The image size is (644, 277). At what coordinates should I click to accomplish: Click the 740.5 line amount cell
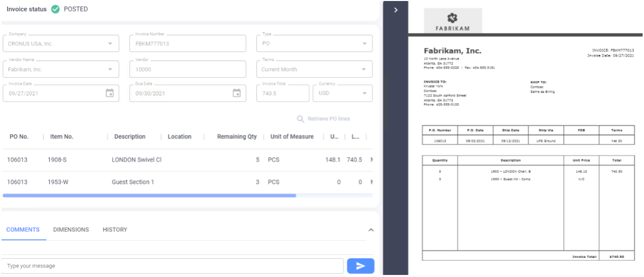click(354, 160)
